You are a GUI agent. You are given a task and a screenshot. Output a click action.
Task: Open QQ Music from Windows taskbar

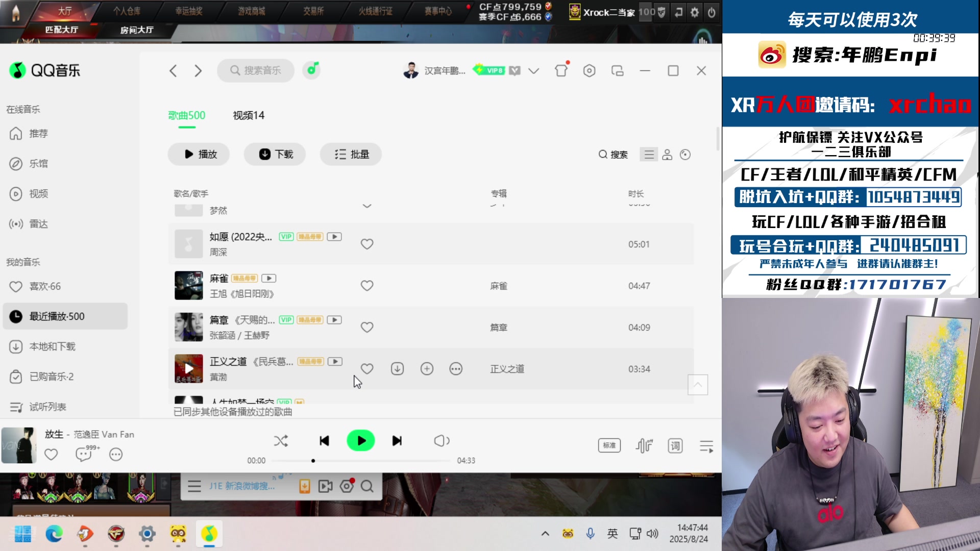point(209,534)
